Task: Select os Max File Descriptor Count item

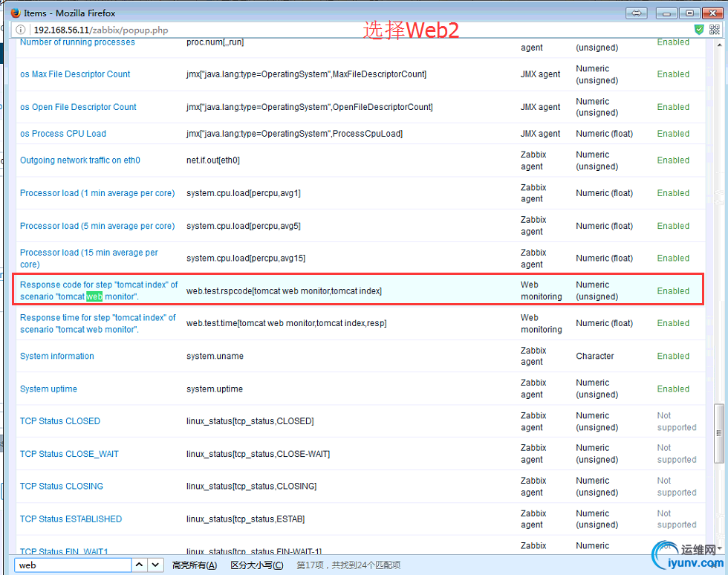Action: point(75,74)
